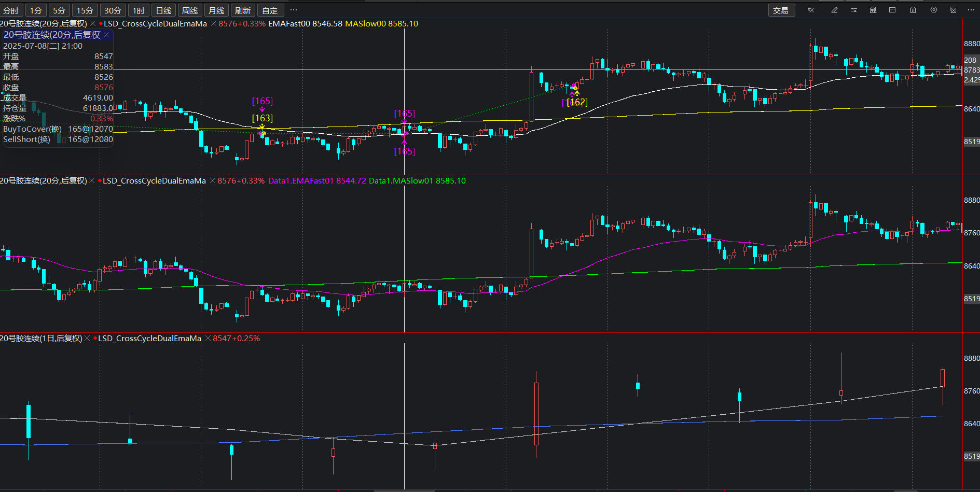Switch to the 15分 timeframe
Viewport: 980px width, 492px height.
85,11
